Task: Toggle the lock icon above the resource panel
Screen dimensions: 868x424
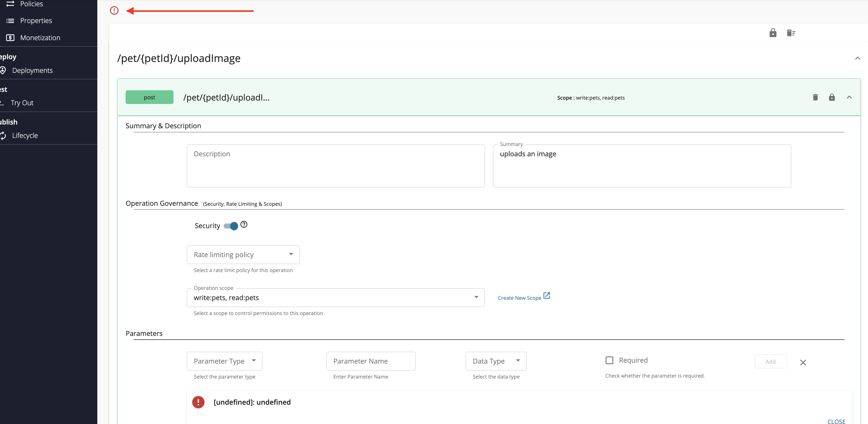Action: 773,33
